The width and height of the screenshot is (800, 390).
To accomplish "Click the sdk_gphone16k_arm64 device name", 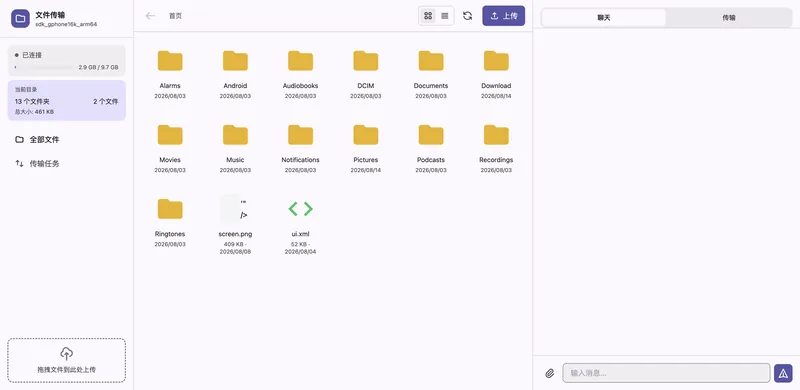I will click(x=66, y=24).
